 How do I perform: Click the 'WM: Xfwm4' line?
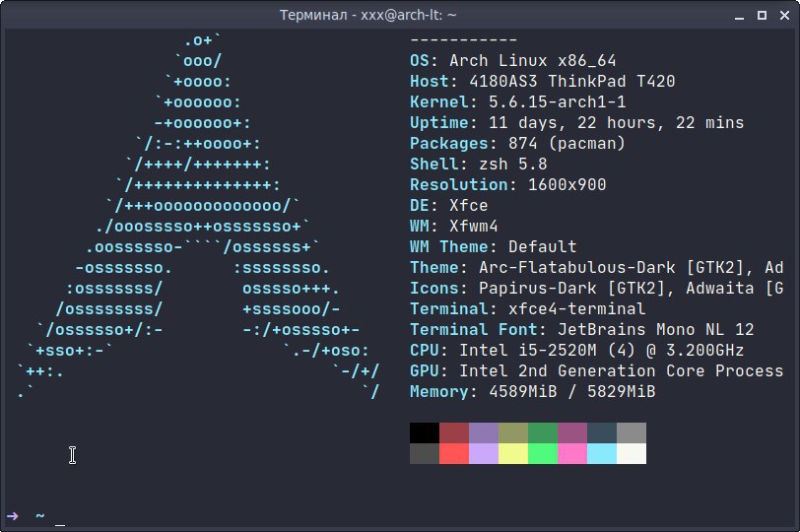coord(453,226)
